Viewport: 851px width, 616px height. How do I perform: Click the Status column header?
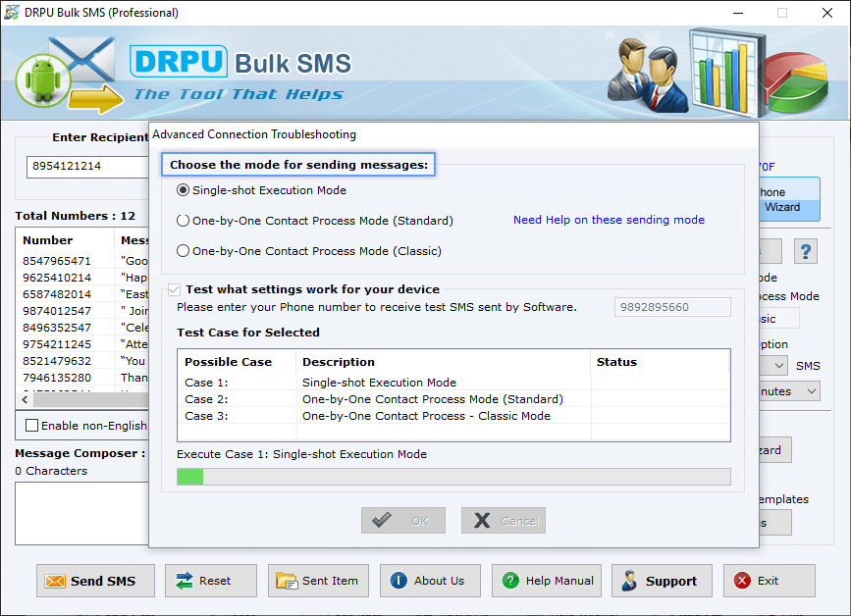(x=660, y=362)
